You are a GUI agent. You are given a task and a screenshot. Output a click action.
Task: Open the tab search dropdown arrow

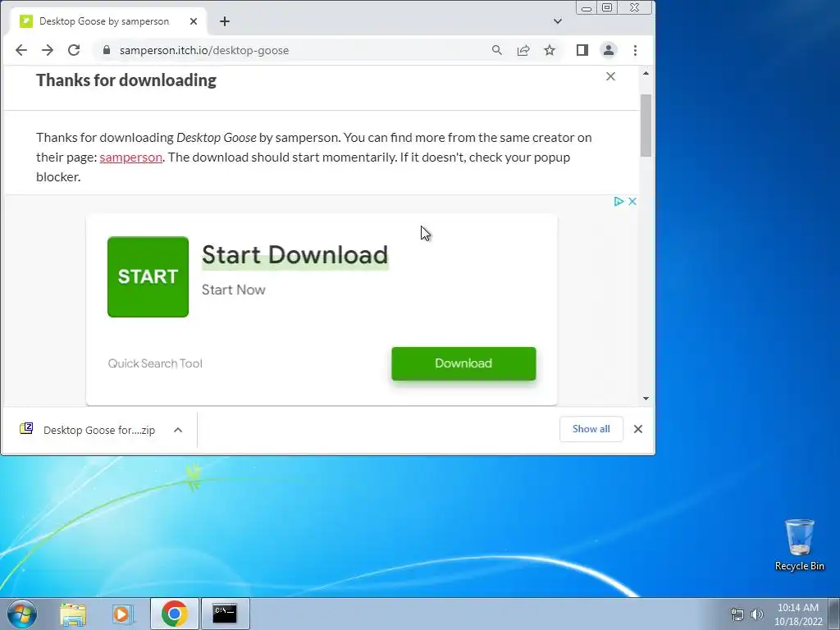click(558, 21)
